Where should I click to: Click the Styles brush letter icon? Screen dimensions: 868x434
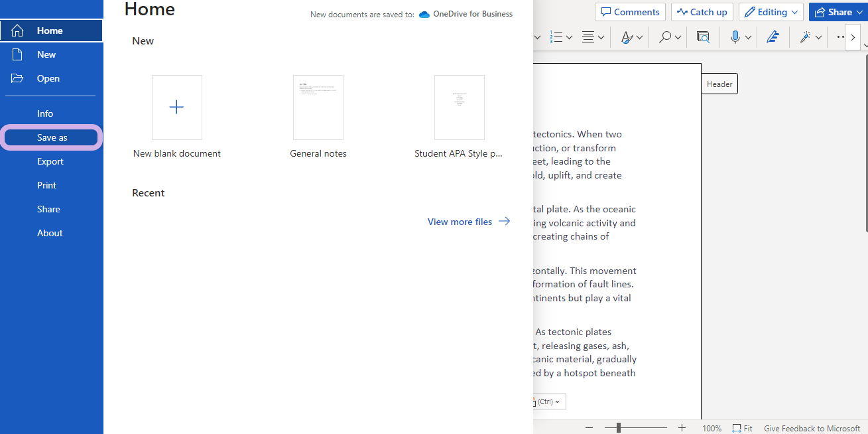pos(627,38)
